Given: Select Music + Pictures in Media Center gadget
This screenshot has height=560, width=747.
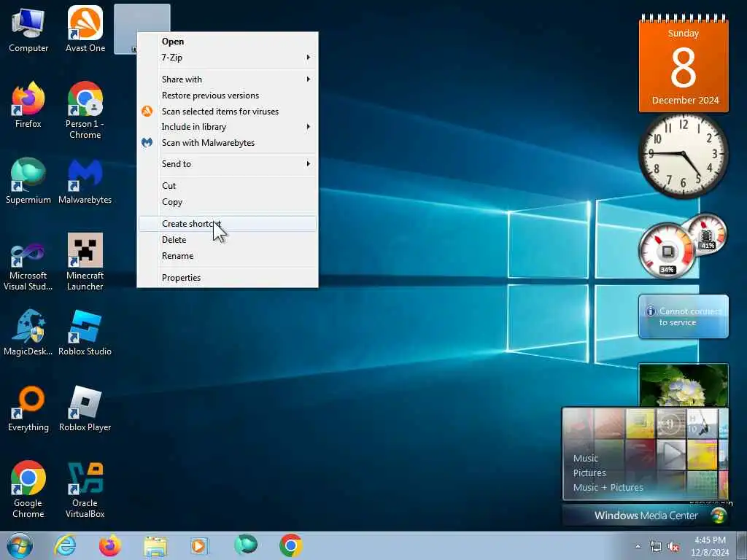Looking at the screenshot, I should (608, 487).
